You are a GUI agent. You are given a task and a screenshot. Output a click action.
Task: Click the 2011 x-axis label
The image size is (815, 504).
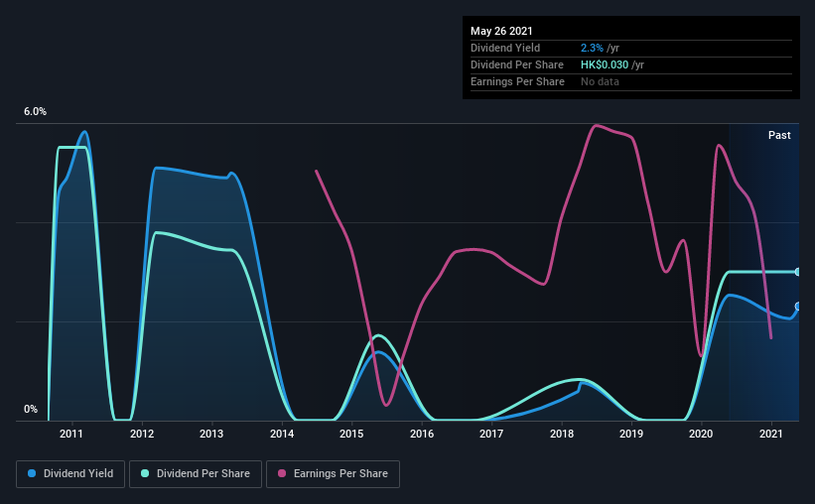pos(71,434)
